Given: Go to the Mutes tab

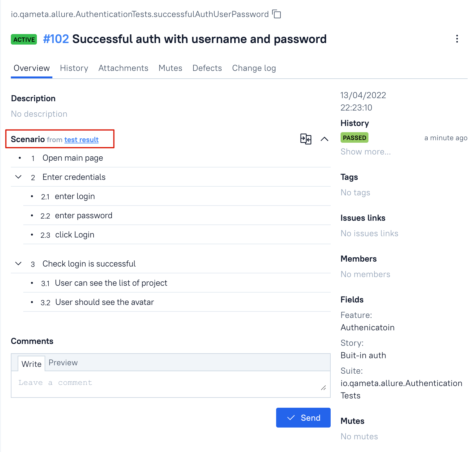Looking at the screenshot, I should click(170, 68).
